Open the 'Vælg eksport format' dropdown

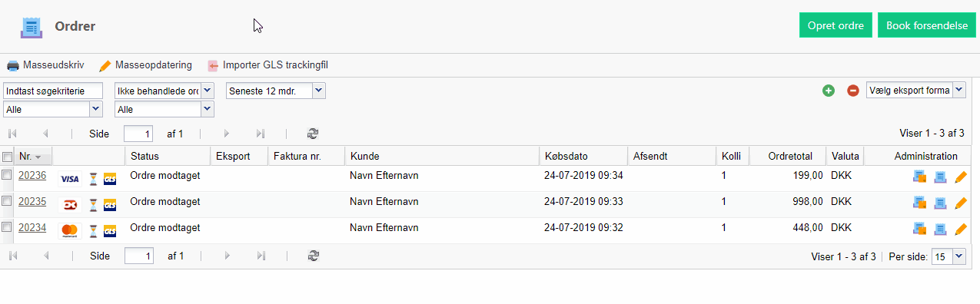click(x=916, y=91)
